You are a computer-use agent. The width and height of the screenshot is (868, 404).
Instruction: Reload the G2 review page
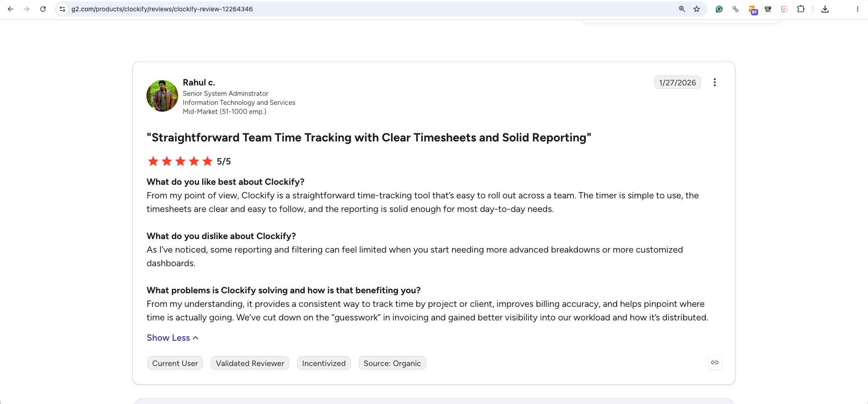coord(43,9)
